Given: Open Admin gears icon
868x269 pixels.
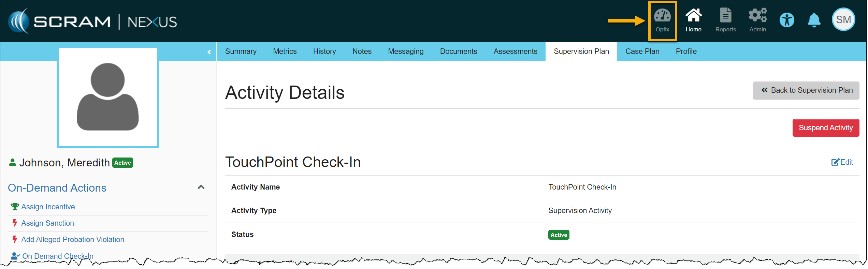Looking at the screenshot, I should click(x=757, y=20).
